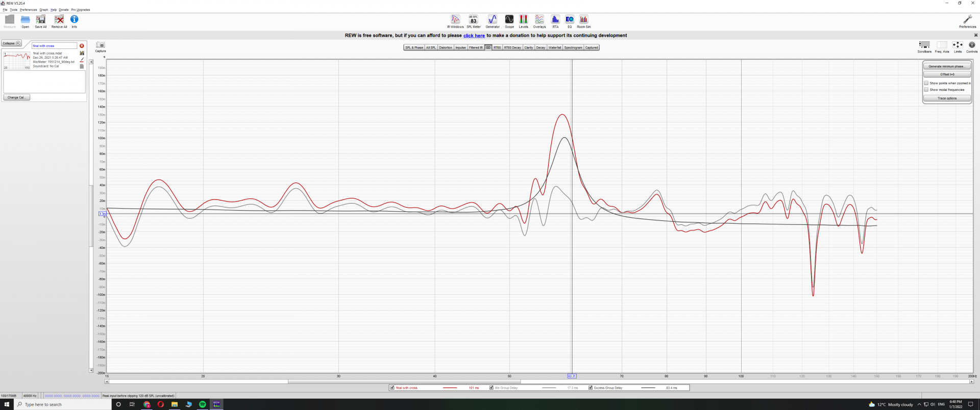The width and height of the screenshot is (980, 410).
Task: Open the IR Windows tool
Action: tap(455, 20)
